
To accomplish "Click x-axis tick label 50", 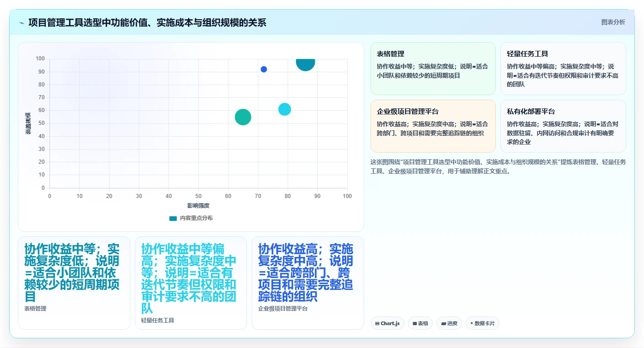I will coord(199,196).
